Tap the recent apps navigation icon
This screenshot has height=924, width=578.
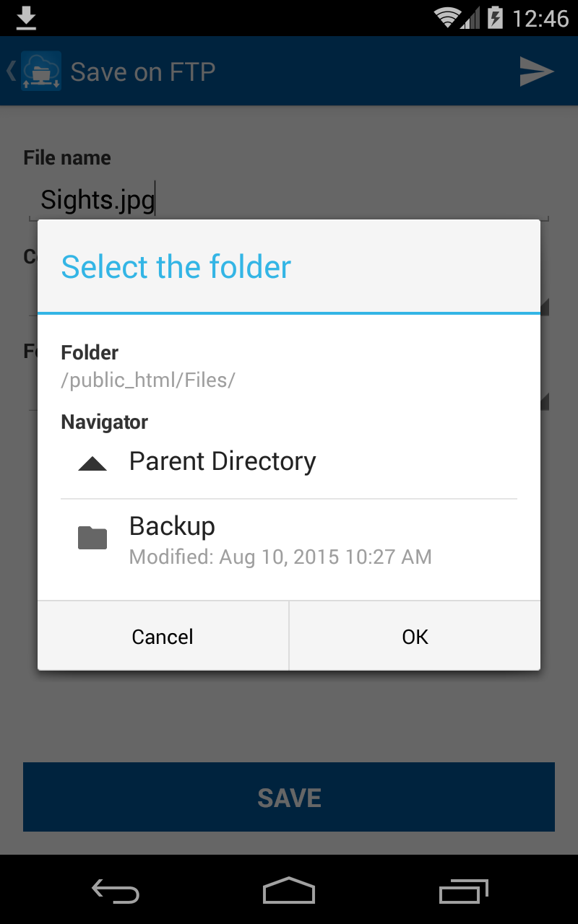pos(463,891)
